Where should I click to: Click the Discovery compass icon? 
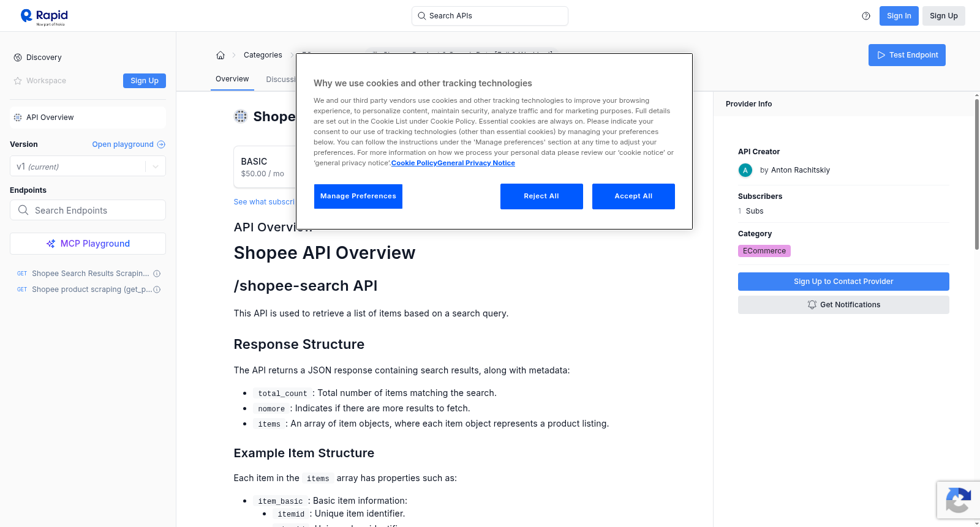(18, 58)
